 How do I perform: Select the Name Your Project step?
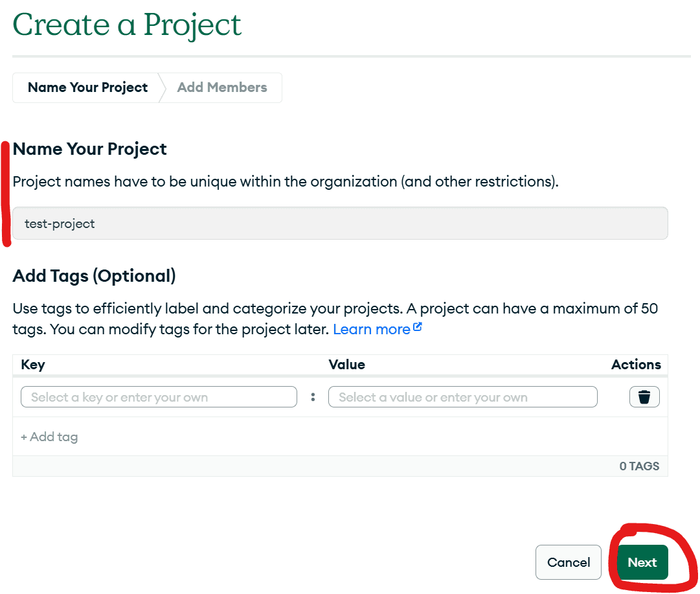coord(87,87)
